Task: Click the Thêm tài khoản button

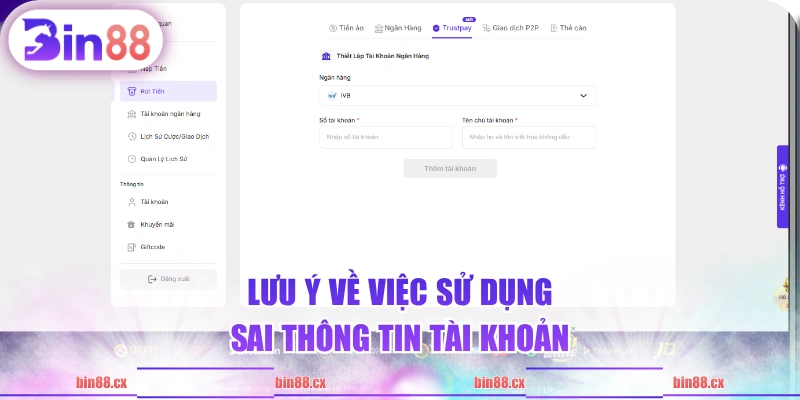Action: tap(450, 168)
